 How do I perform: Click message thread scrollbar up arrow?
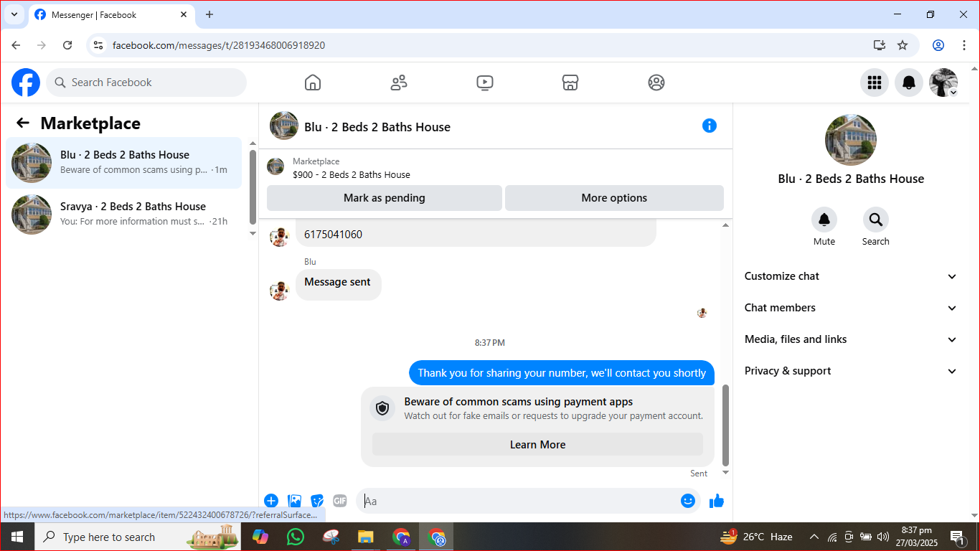(725, 225)
